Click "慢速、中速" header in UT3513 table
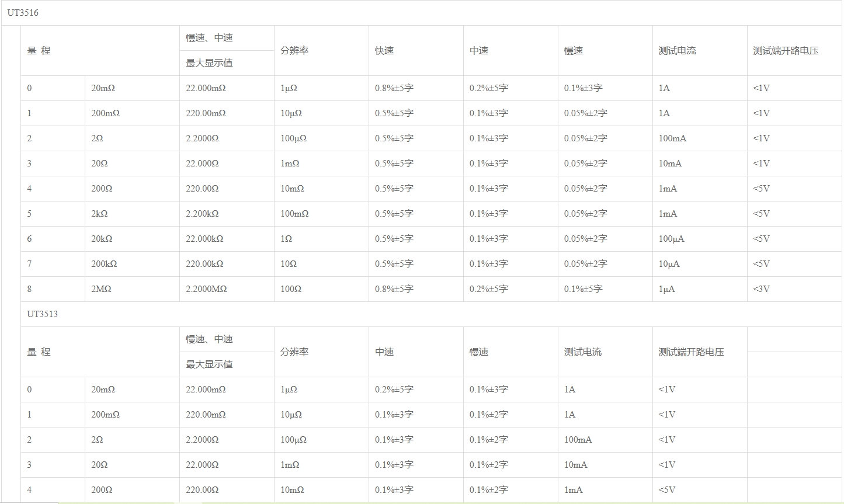844x504 pixels. (x=209, y=339)
